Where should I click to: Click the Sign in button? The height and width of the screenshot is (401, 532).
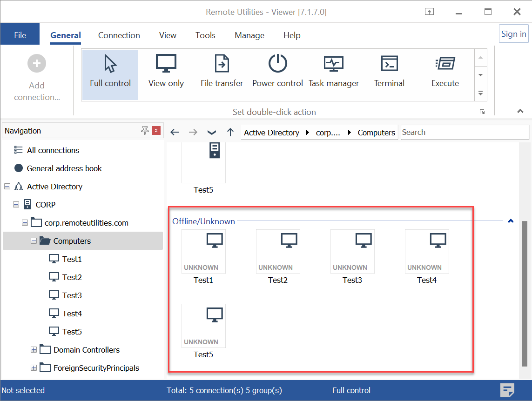(513, 34)
